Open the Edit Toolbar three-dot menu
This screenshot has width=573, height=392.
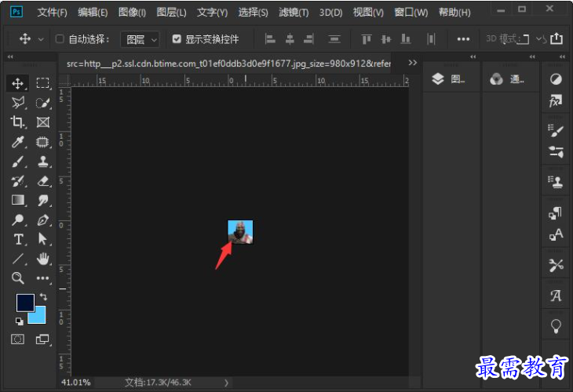click(x=42, y=278)
